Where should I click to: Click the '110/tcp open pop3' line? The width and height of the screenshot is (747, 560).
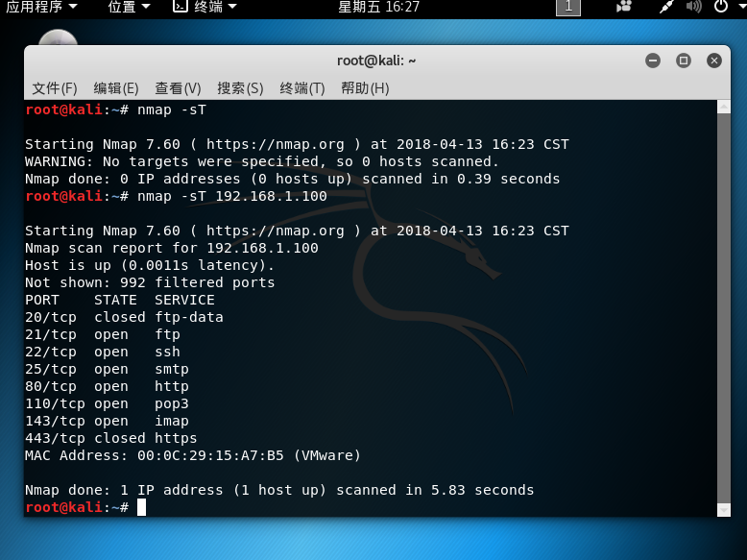[x=107, y=403]
